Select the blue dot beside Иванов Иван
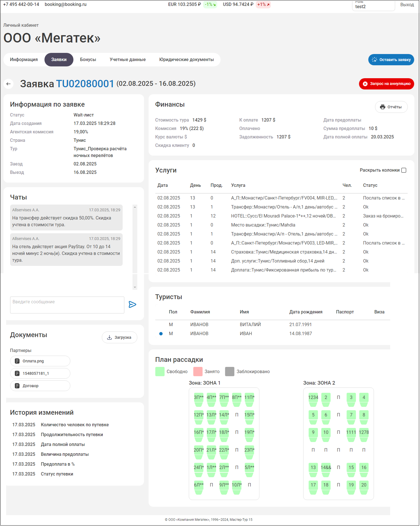 pyautogui.click(x=161, y=334)
